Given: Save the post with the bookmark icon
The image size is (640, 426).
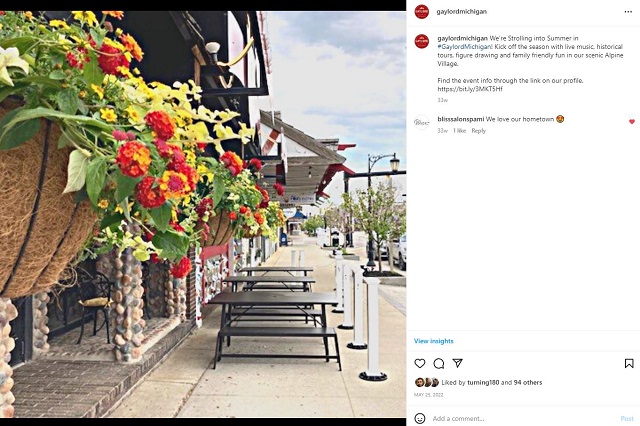Looking at the screenshot, I should pyautogui.click(x=629, y=363).
